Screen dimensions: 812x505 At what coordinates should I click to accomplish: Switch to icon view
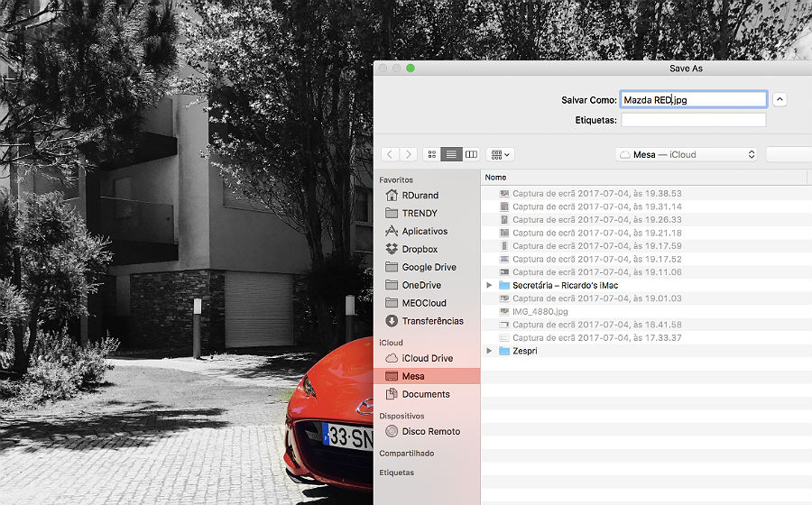click(x=432, y=154)
